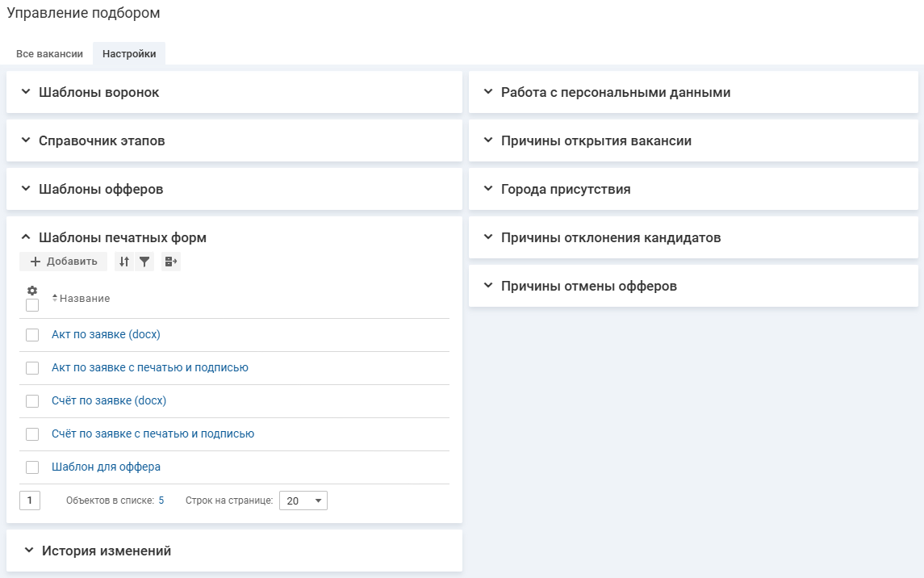Click page number 1 in pagination
924x578 pixels.
tap(30, 501)
